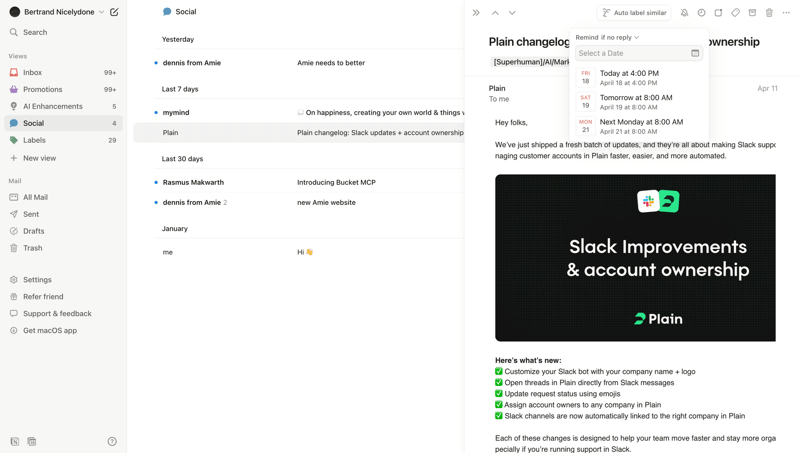Click the Settings gear icon
Viewport: 800px width, 453px height.
click(14, 280)
